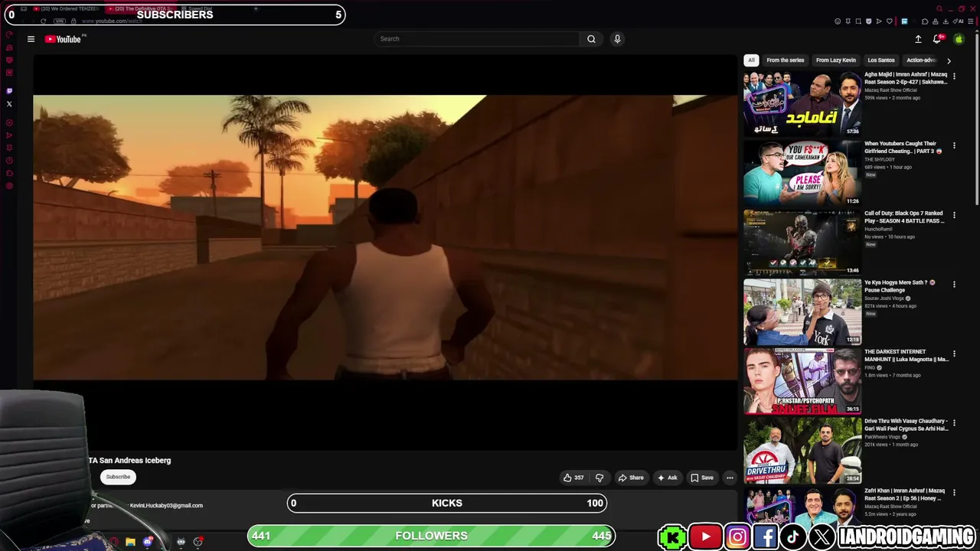Start voice search with the microphone
The height and width of the screenshot is (551, 980).
617,39
